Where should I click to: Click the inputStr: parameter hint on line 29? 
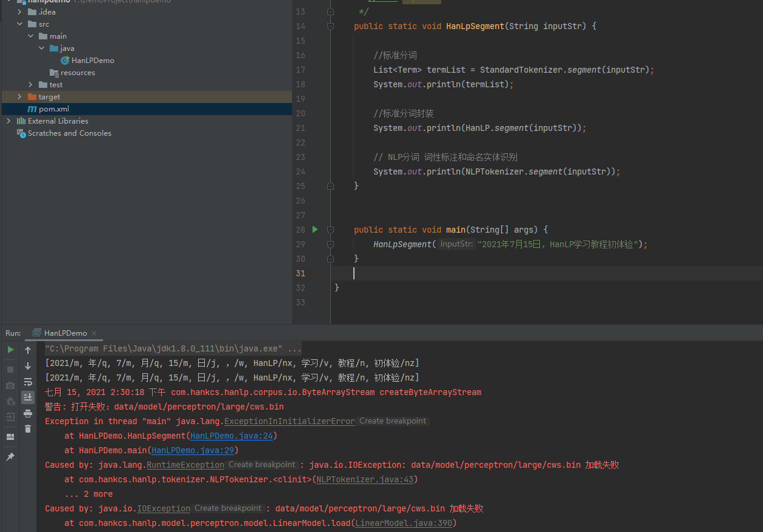[x=456, y=244]
